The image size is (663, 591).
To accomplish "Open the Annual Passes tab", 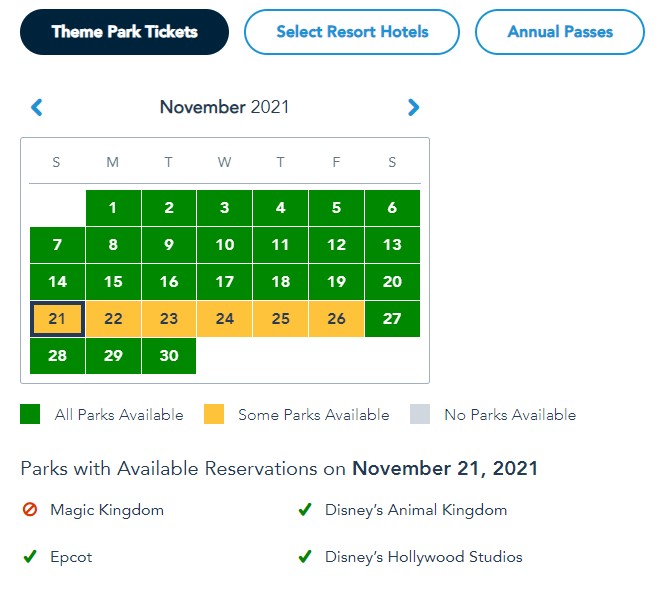I will coord(560,32).
